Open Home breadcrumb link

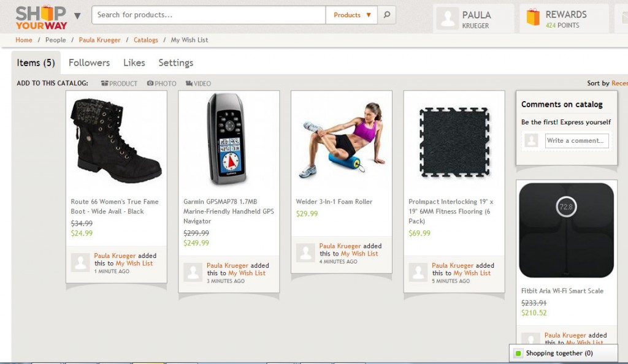[24, 40]
